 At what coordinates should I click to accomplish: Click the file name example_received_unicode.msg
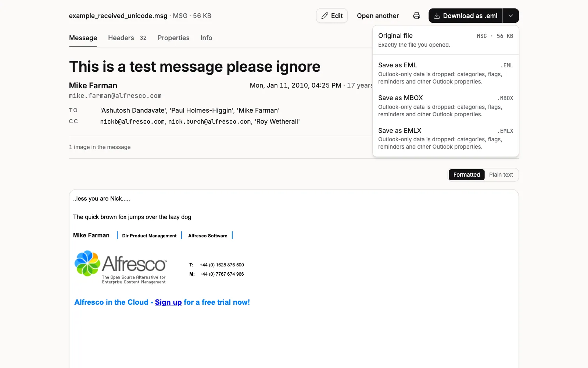point(118,16)
